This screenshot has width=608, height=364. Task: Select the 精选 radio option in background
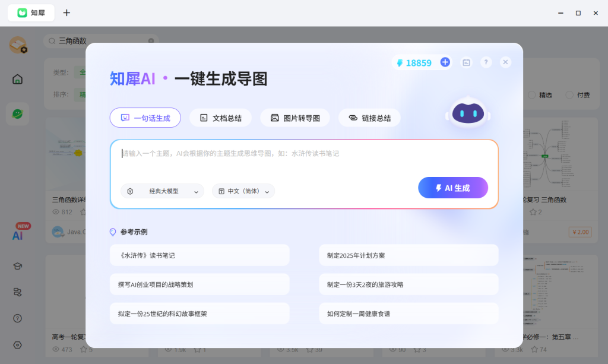tap(531, 95)
